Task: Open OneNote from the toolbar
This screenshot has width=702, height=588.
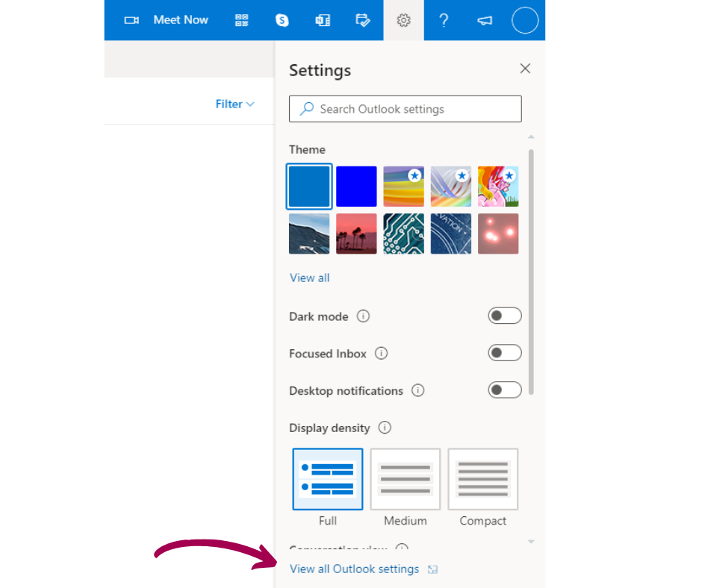Action: (x=323, y=20)
